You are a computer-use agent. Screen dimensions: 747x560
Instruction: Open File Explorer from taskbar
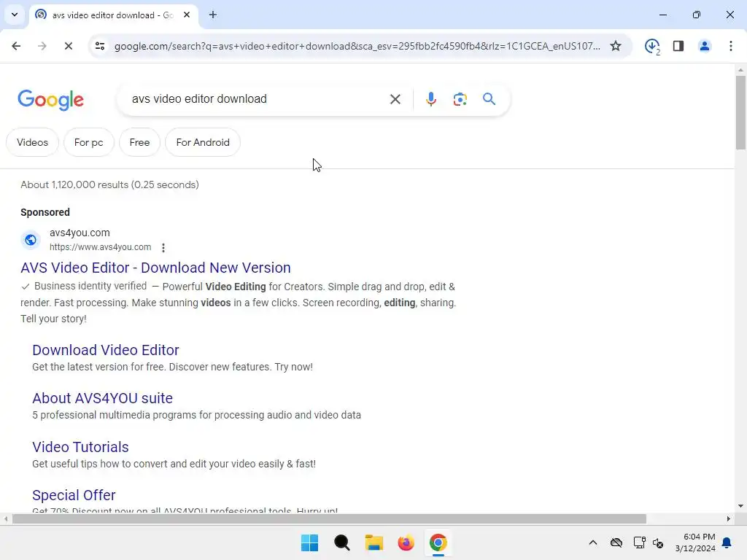click(x=374, y=542)
